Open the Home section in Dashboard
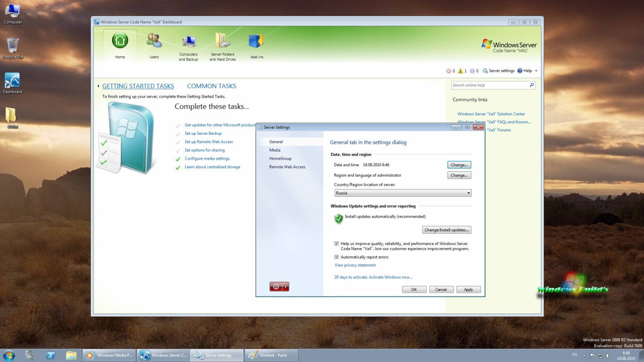The image size is (644, 362). click(x=120, y=45)
